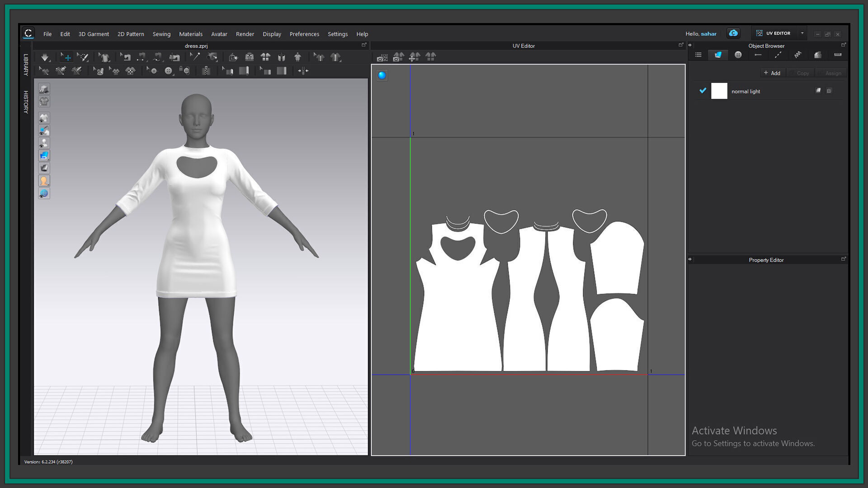Switch to the Topstitch tab in Object Browser

(x=778, y=55)
